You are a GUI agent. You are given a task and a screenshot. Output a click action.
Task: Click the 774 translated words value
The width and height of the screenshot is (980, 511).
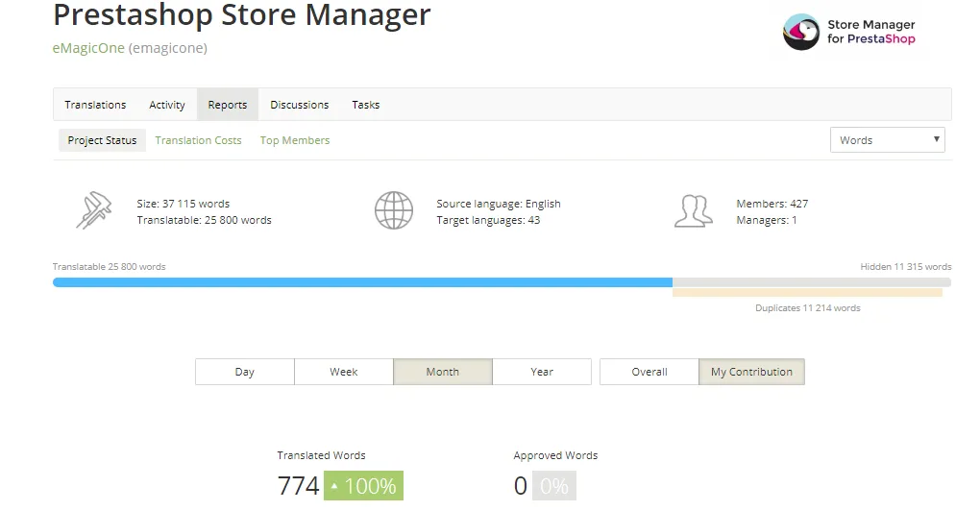click(298, 485)
